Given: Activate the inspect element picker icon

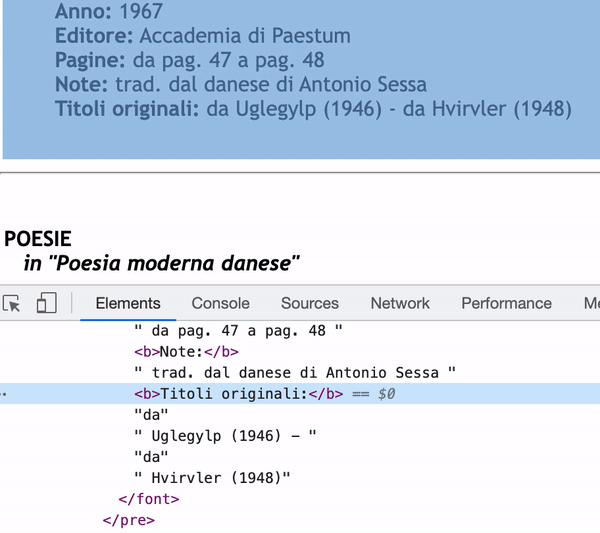Looking at the screenshot, I should click(11, 304).
